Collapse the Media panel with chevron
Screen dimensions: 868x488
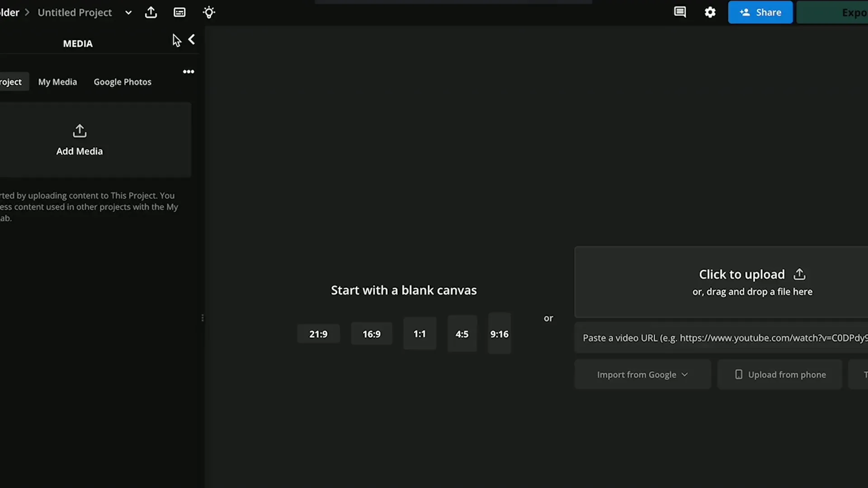pyautogui.click(x=192, y=40)
